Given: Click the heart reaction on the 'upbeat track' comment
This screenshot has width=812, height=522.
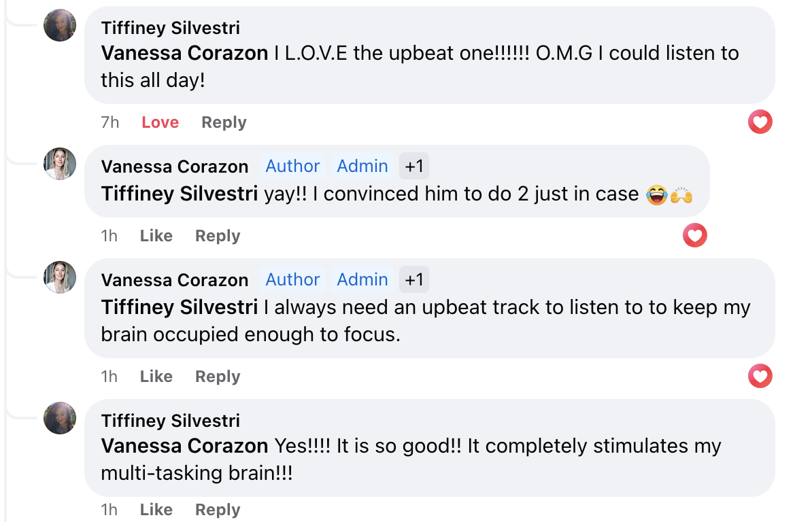Looking at the screenshot, I should point(760,376).
